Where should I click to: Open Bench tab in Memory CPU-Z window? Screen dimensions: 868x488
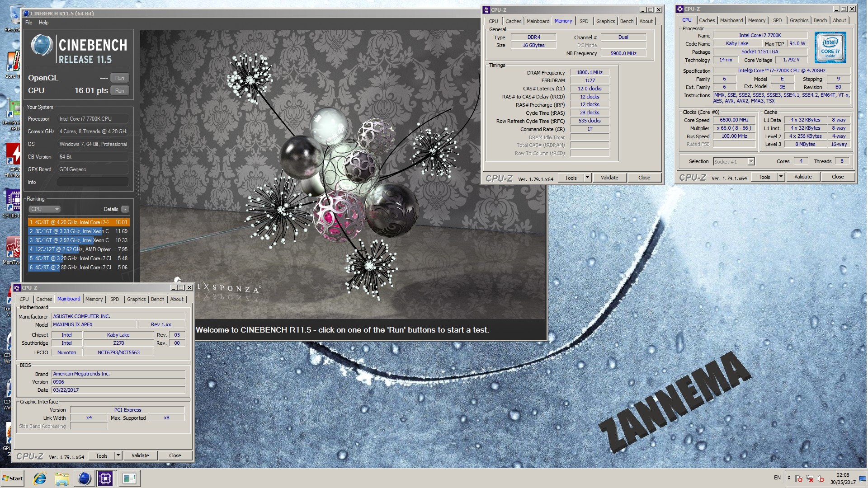click(627, 21)
